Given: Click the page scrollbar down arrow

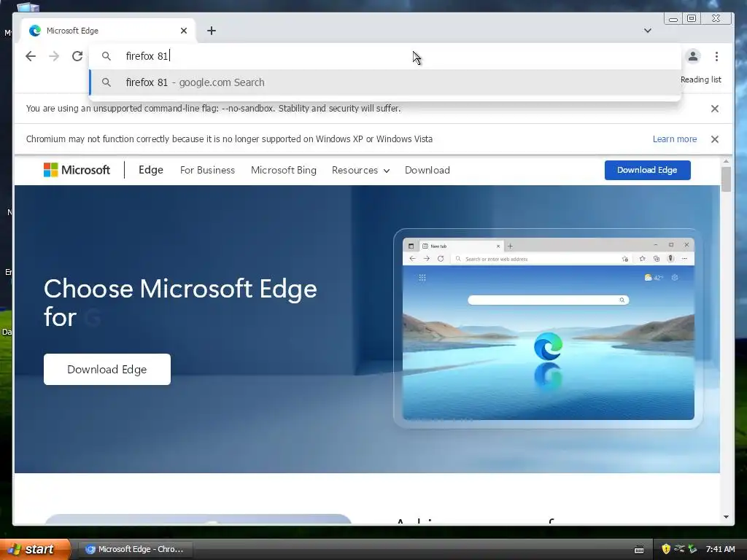Looking at the screenshot, I should coord(726,517).
